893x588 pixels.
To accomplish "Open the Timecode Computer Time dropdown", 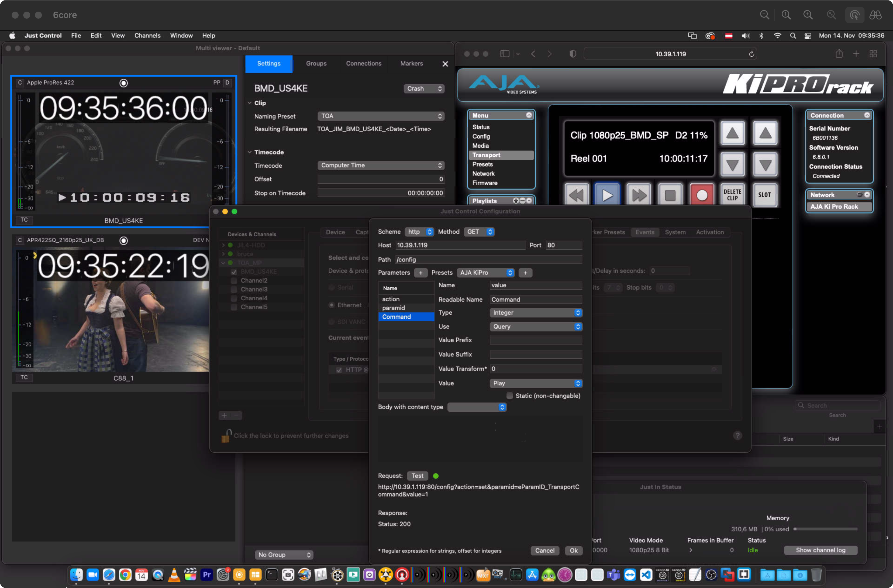I will [381, 165].
